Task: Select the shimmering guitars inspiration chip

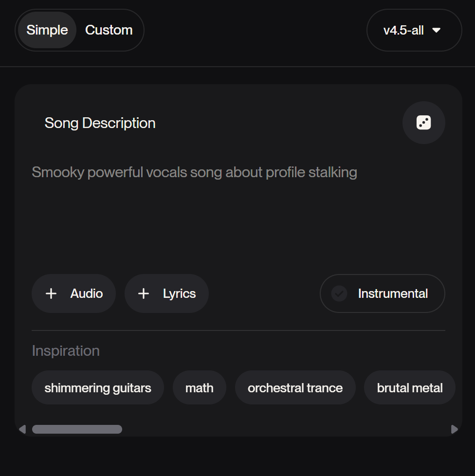Action: coord(98,388)
